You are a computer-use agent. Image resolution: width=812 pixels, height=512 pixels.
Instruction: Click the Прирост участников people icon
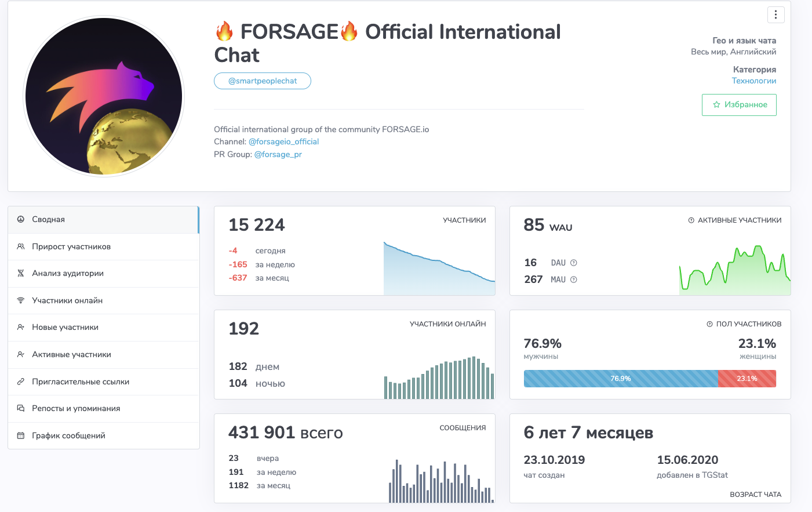pyautogui.click(x=21, y=246)
